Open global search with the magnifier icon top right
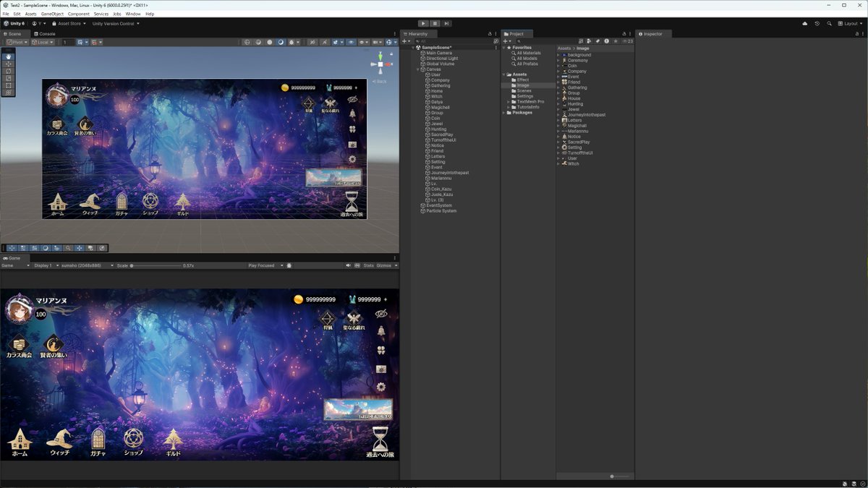Screen dimensions: 868x488 click(829, 23)
